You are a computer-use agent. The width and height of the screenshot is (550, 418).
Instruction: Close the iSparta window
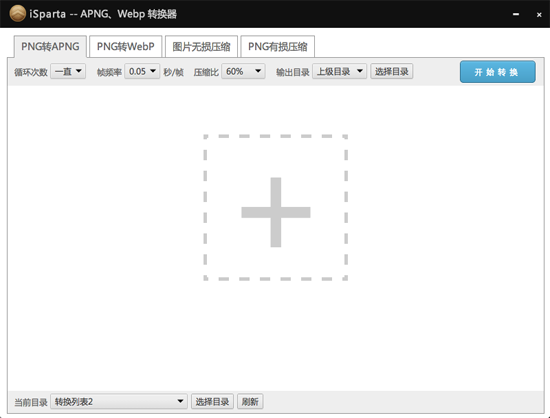[539, 14]
